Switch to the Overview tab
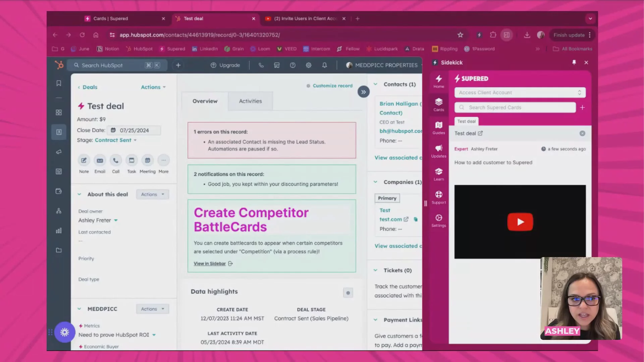This screenshot has width=644, height=362. point(205,101)
